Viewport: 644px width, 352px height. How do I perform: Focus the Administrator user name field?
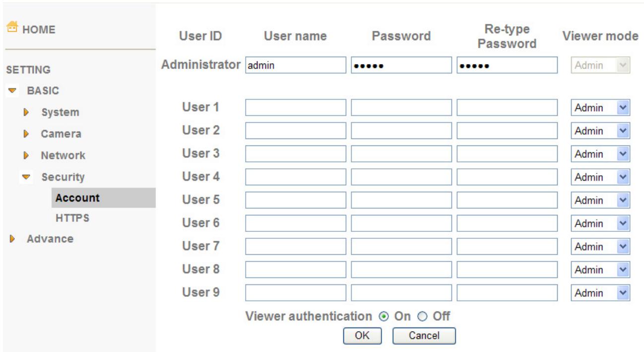coord(296,65)
